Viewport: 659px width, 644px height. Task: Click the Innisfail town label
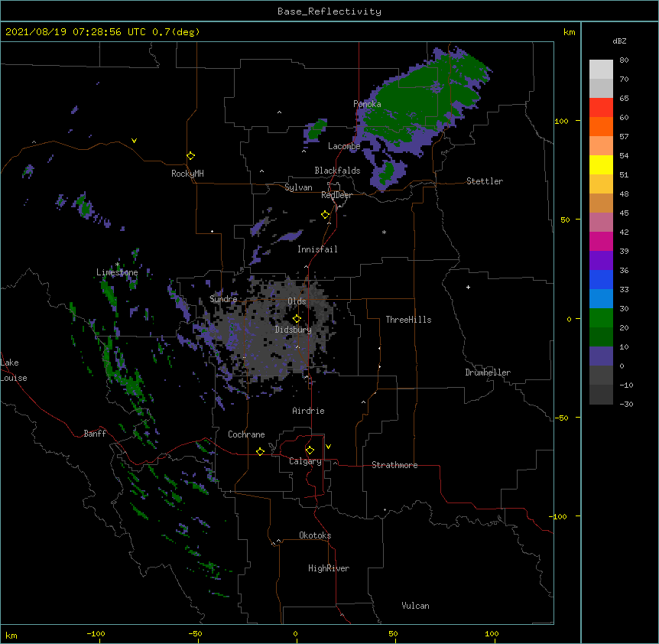(x=317, y=249)
